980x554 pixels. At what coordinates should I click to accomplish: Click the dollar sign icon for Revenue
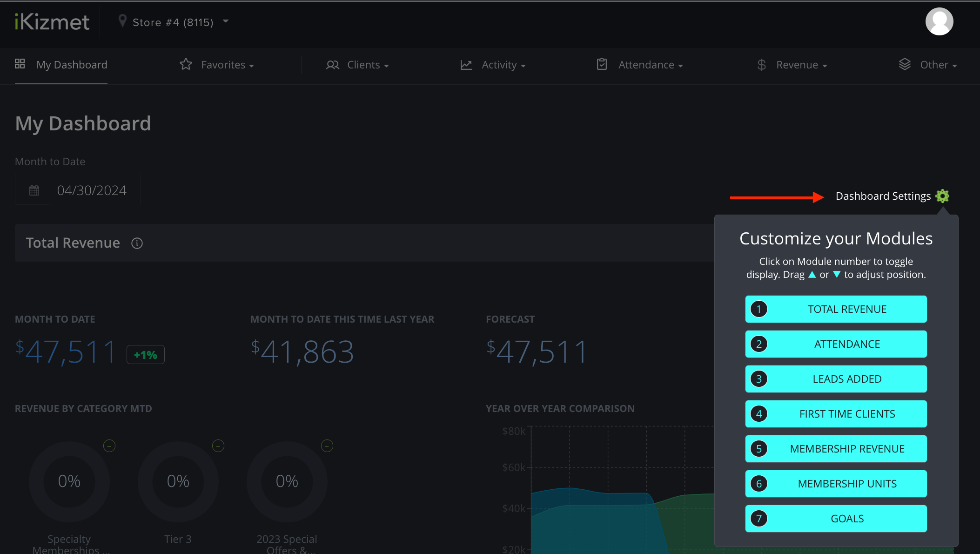[x=761, y=65]
